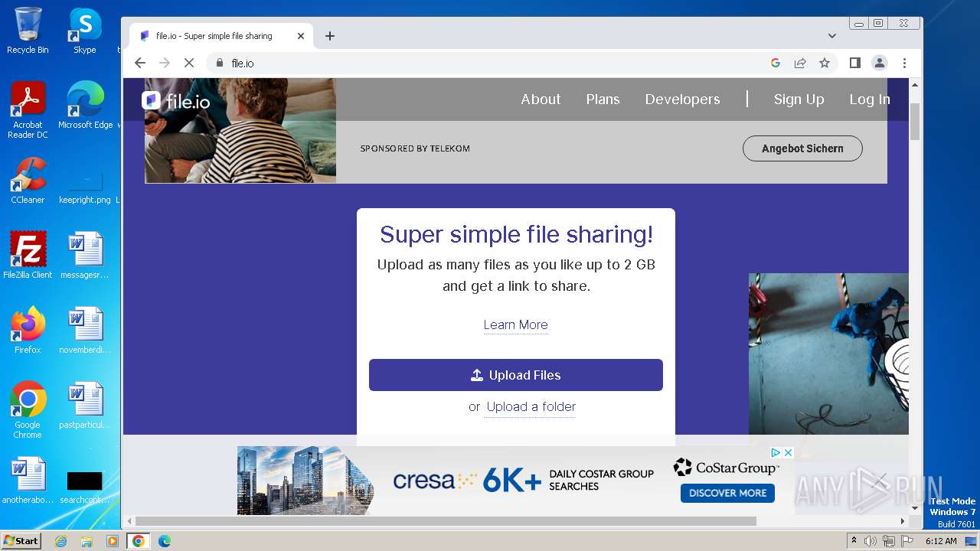Open the Developers page

point(682,99)
